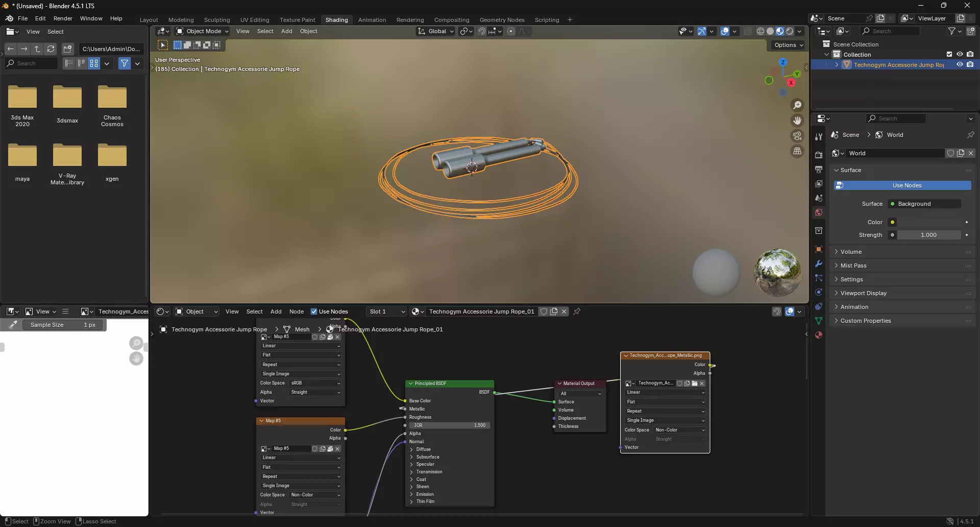Image resolution: width=980 pixels, height=527 pixels.
Task: Toggle snapping magnet in viewport header
Action: 481,31
